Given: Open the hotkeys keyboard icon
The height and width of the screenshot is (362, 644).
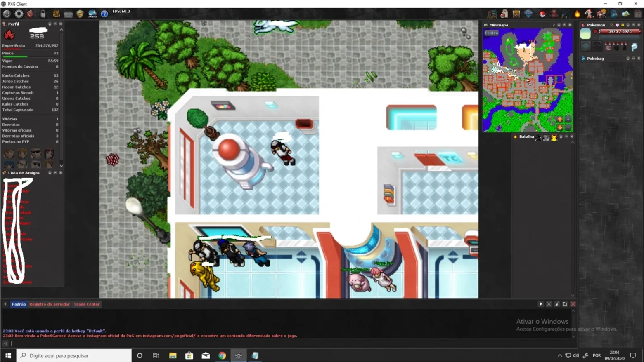Looking at the screenshot, I should point(68,14).
